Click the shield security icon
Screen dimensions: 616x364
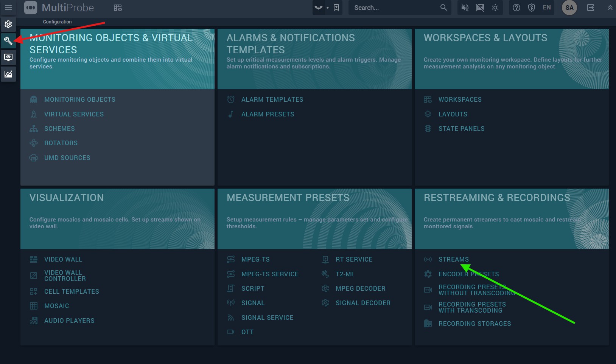point(532,8)
